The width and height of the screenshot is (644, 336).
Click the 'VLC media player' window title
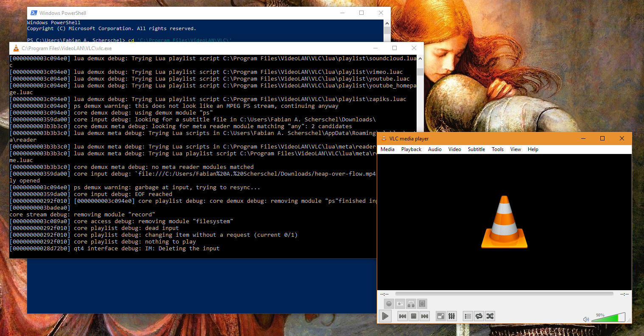(x=409, y=139)
